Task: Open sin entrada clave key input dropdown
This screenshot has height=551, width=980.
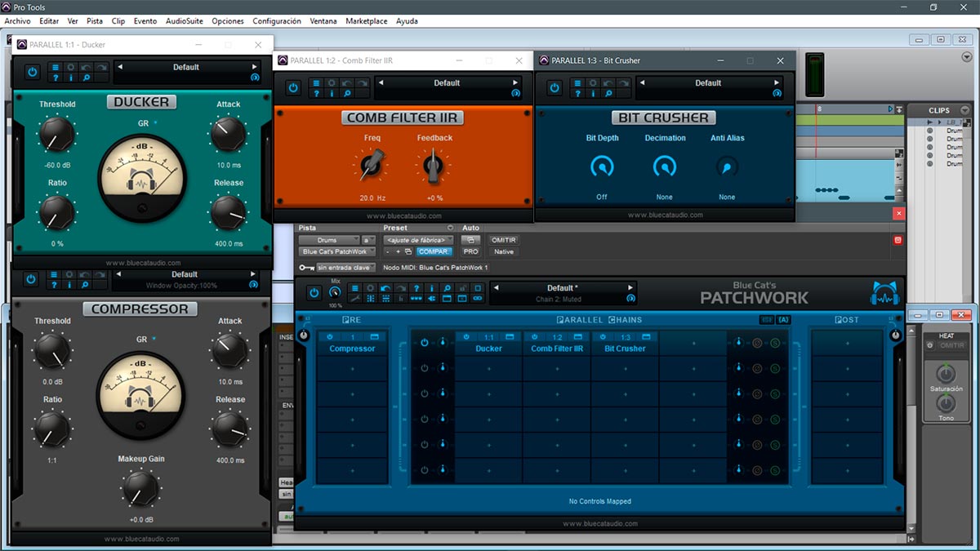Action: (345, 267)
